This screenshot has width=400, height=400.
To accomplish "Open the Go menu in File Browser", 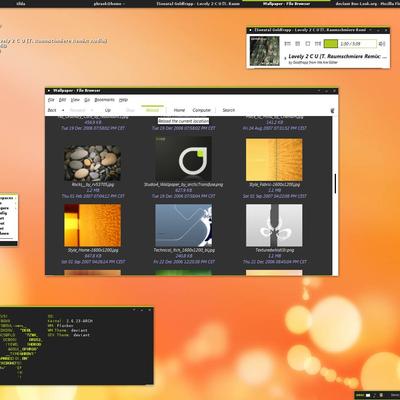I will click(x=87, y=100).
